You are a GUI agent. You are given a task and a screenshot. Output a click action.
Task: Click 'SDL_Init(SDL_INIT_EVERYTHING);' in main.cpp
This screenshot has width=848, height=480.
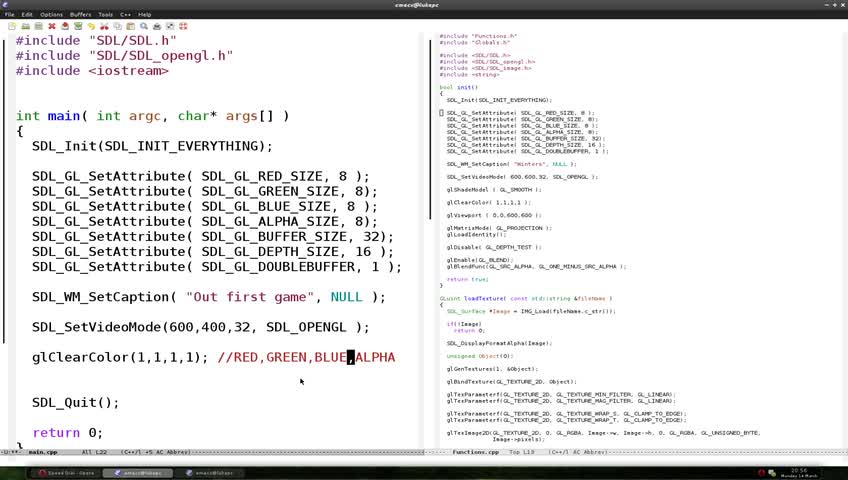(153, 146)
